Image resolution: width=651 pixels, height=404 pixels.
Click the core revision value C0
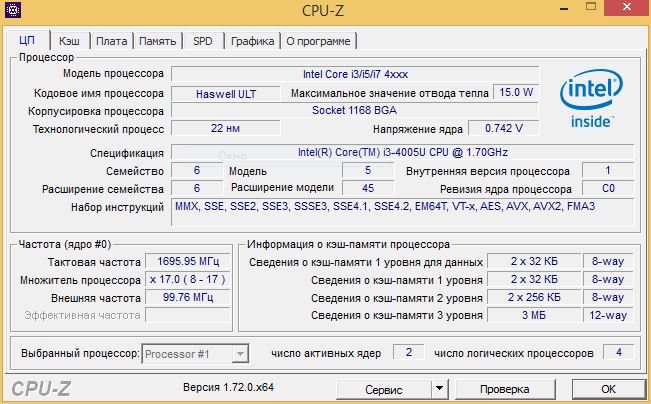click(608, 188)
